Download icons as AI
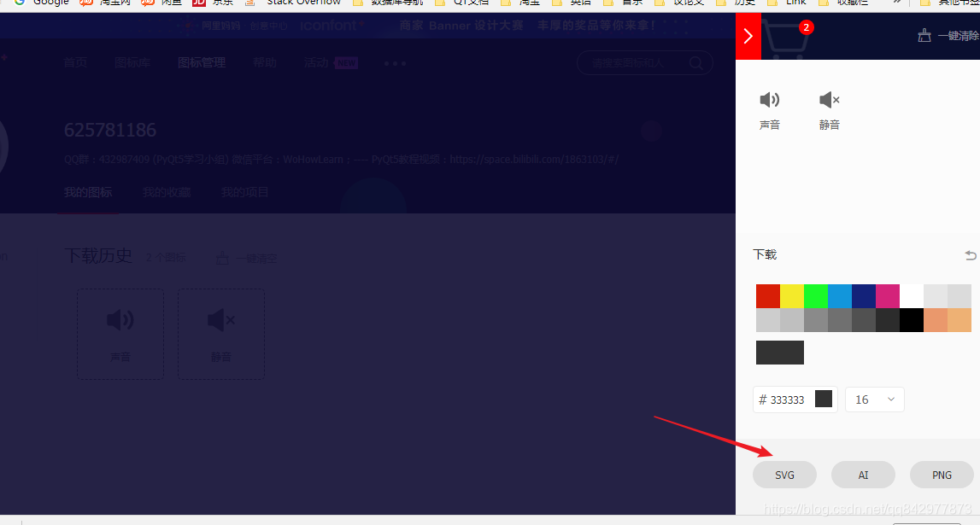The width and height of the screenshot is (980, 525). coord(863,475)
